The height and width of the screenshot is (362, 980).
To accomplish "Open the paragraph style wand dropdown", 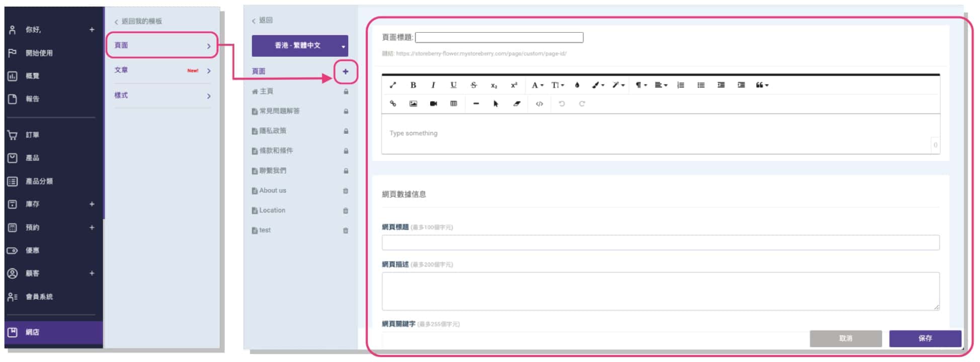I will coord(618,85).
